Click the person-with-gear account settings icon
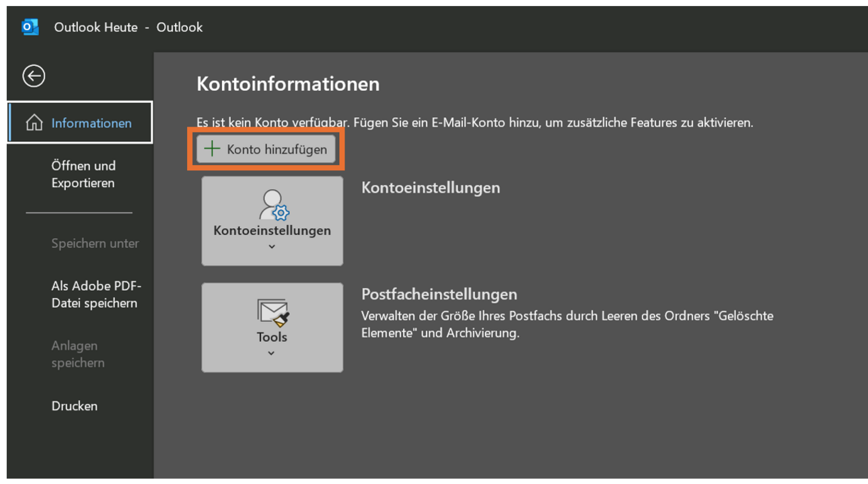868x484 pixels. (273, 205)
